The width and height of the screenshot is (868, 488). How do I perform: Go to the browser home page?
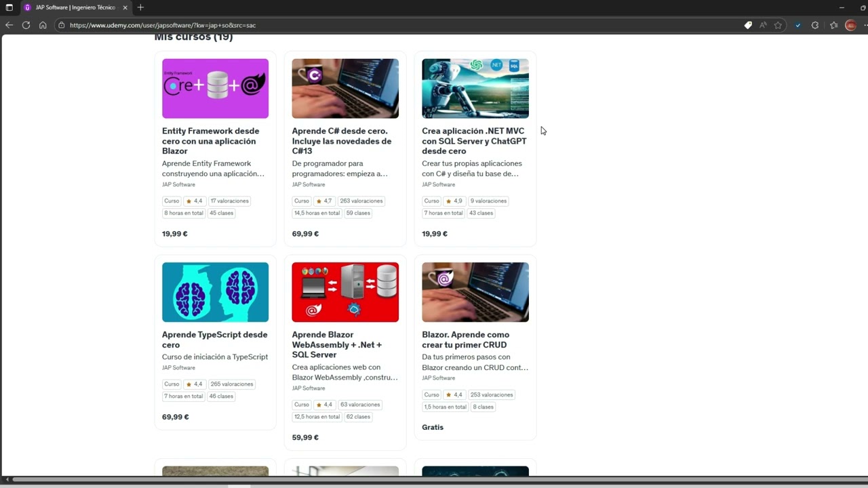43,25
